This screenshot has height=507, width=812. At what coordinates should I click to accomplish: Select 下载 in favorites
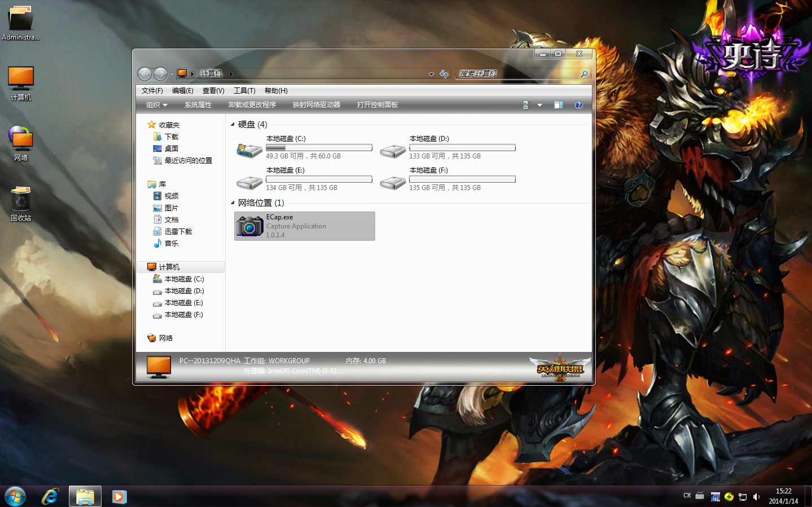click(x=166, y=137)
